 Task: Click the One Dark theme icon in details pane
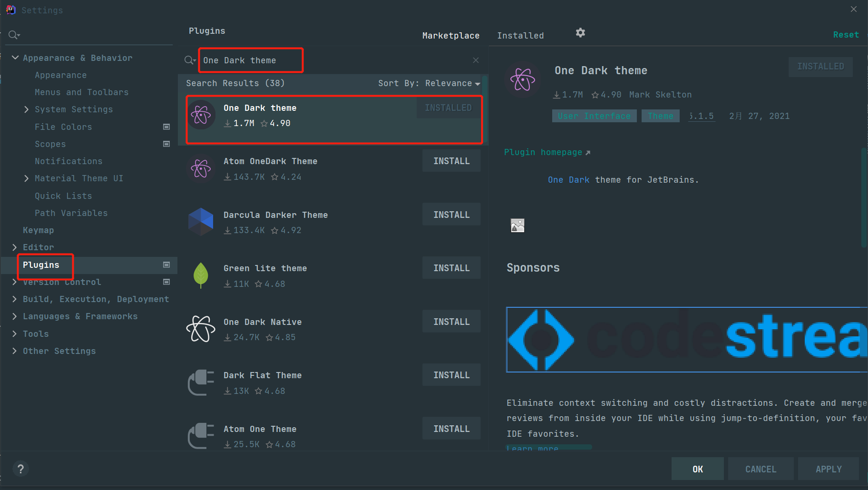point(523,79)
